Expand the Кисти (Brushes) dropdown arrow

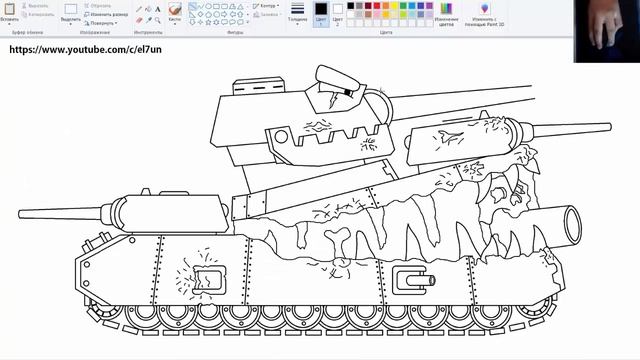point(175,24)
